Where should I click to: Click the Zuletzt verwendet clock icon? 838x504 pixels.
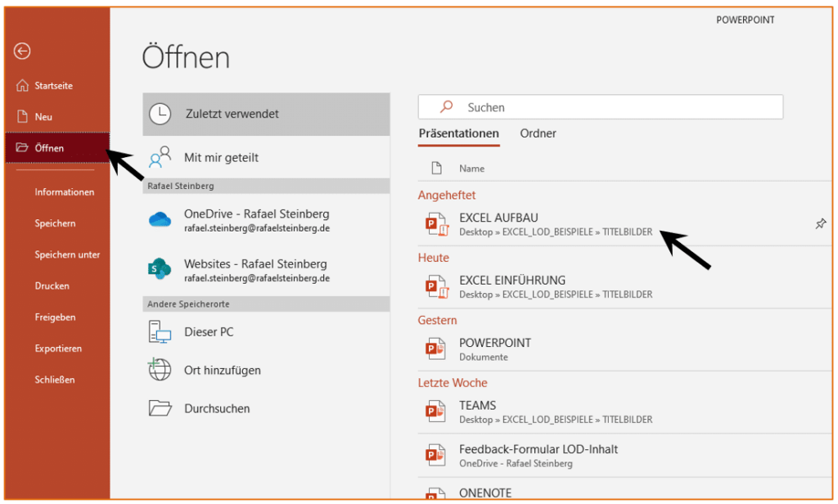[x=160, y=114]
